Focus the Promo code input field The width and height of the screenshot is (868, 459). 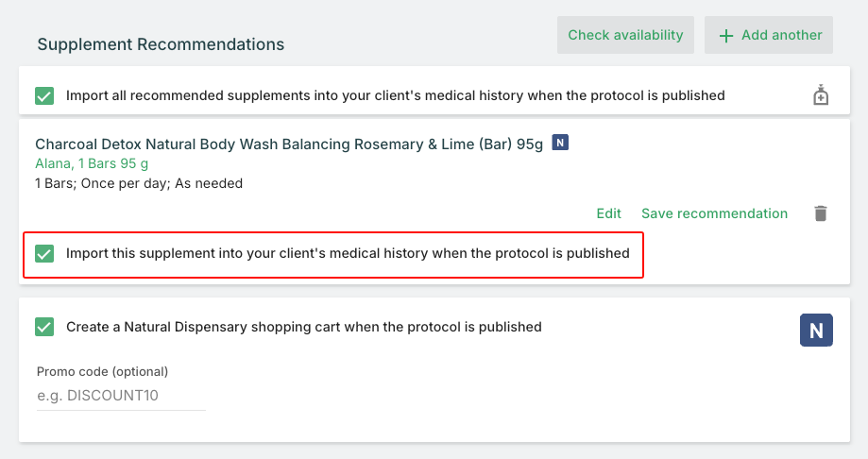pyautogui.click(x=121, y=396)
